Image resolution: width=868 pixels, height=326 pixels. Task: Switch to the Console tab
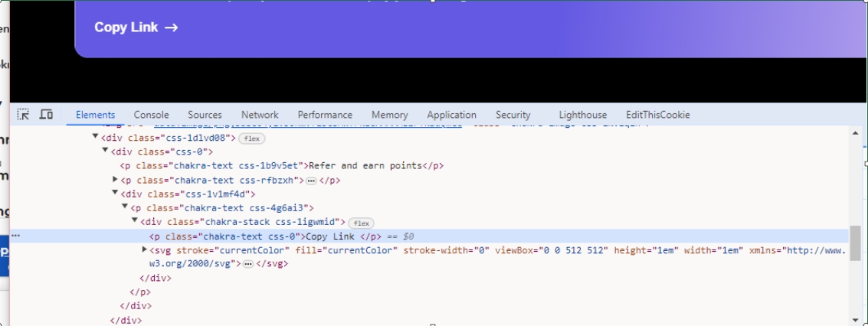pyautogui.click(x=151, y=115)
